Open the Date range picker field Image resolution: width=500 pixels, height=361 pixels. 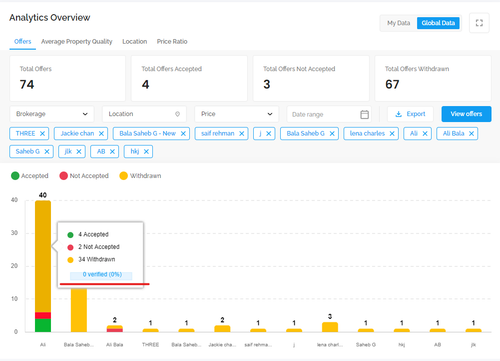click(x=329, y=114)
